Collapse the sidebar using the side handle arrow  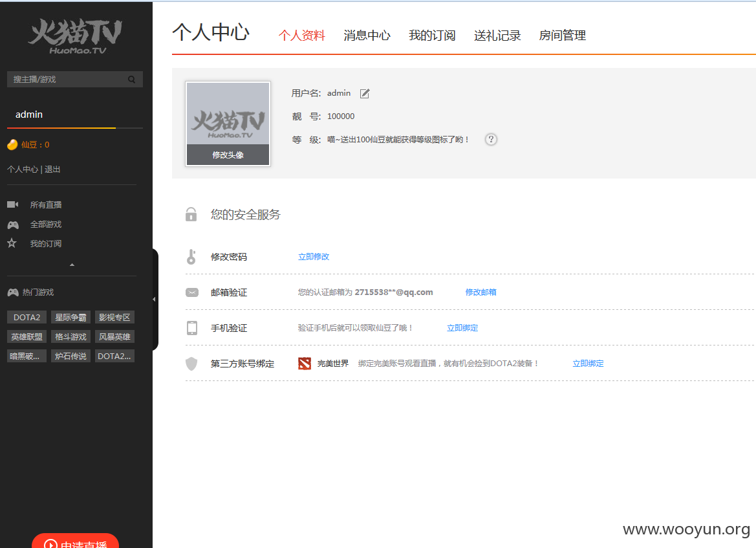point(155,300)
